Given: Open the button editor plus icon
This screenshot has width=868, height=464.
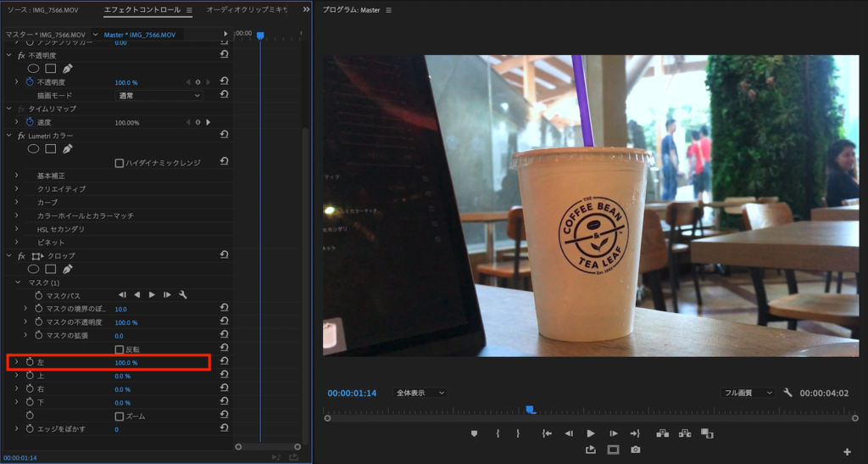Looking at the screenshot, I should point(847,451).
